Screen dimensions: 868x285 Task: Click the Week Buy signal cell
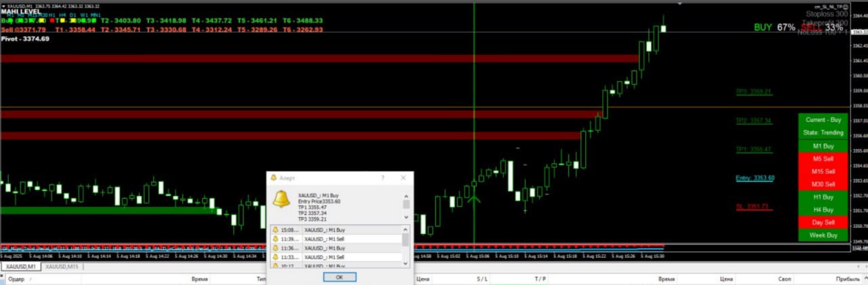tap(823, 235)
